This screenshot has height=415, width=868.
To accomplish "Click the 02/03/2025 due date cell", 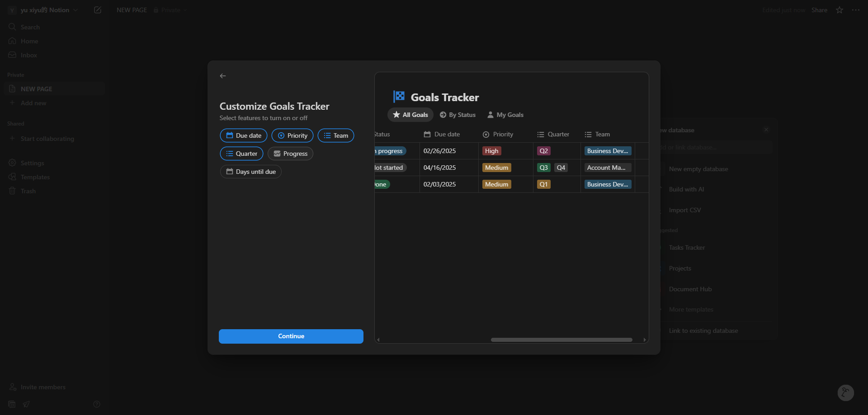I will click(449, 184).
